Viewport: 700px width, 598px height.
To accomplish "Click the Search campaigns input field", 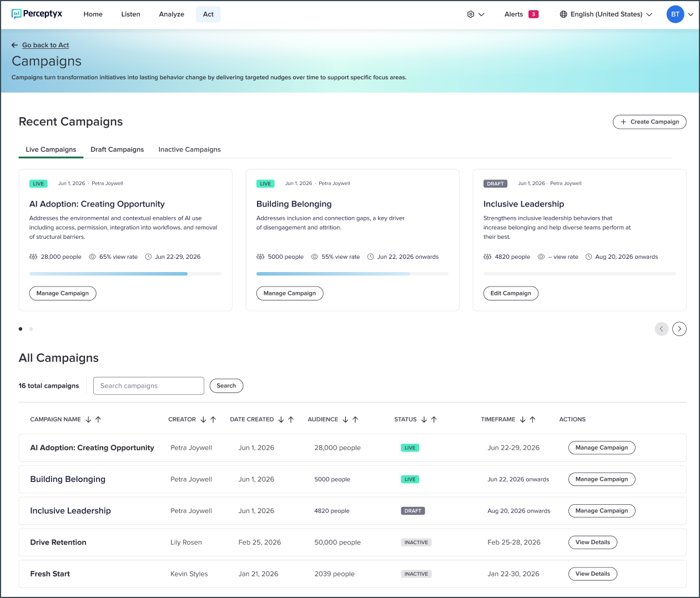I will click(149, 386).
